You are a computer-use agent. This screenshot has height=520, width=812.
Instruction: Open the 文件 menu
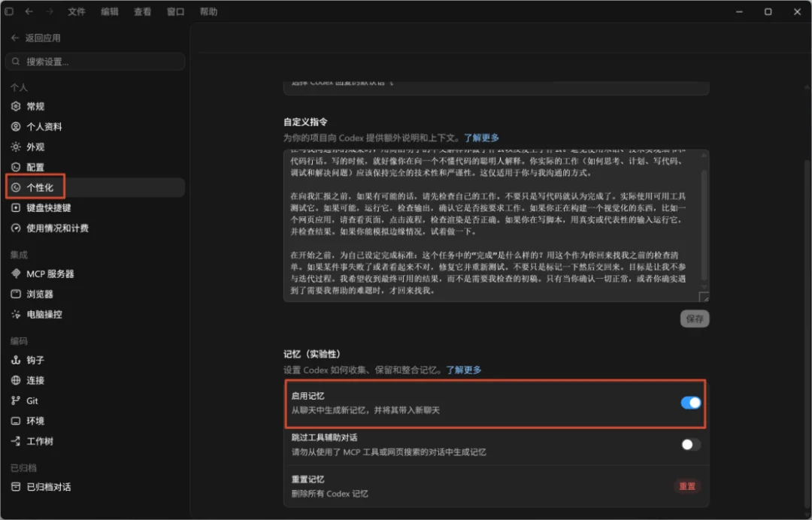click(x=76, y=11)
